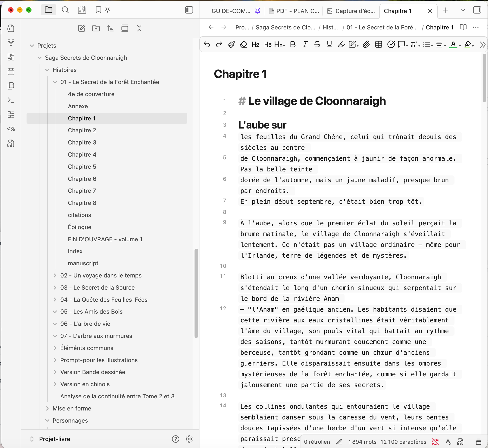Expand the 02 - Un voyage dans le temps folder
The height and width of the screenshot is (448, 488).
[55, 275]
